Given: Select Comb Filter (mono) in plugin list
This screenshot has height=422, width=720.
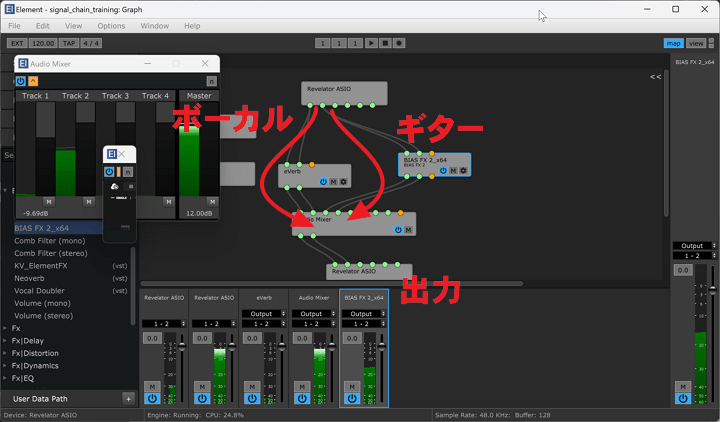Looking at the screenshot, I should [x=50, y=241].
